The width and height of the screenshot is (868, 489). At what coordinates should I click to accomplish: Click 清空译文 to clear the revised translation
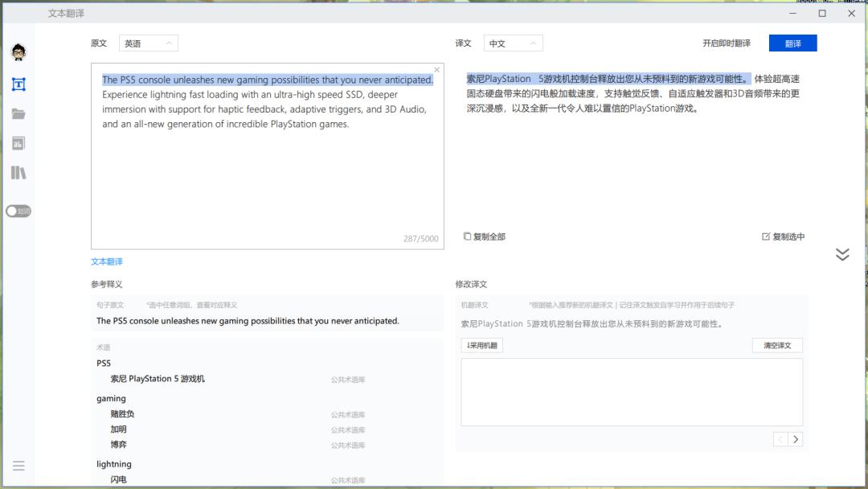776,345
